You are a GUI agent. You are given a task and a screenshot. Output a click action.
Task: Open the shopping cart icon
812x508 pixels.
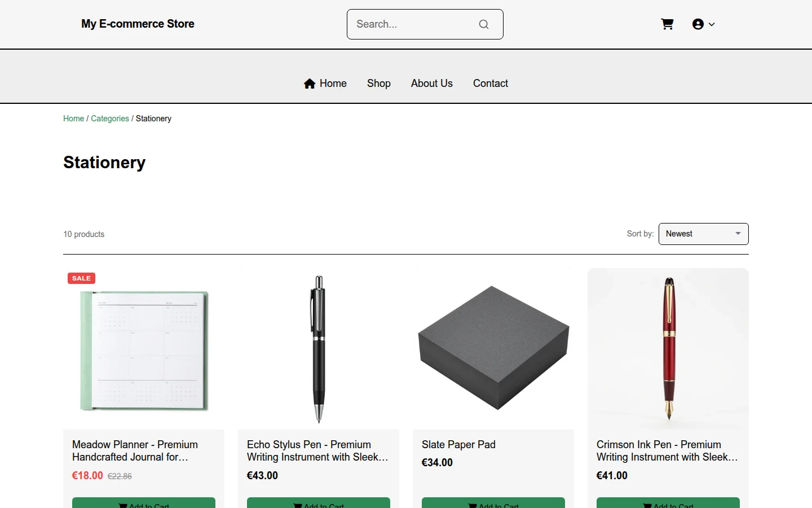pyautogui.click(x=667, y=24)
